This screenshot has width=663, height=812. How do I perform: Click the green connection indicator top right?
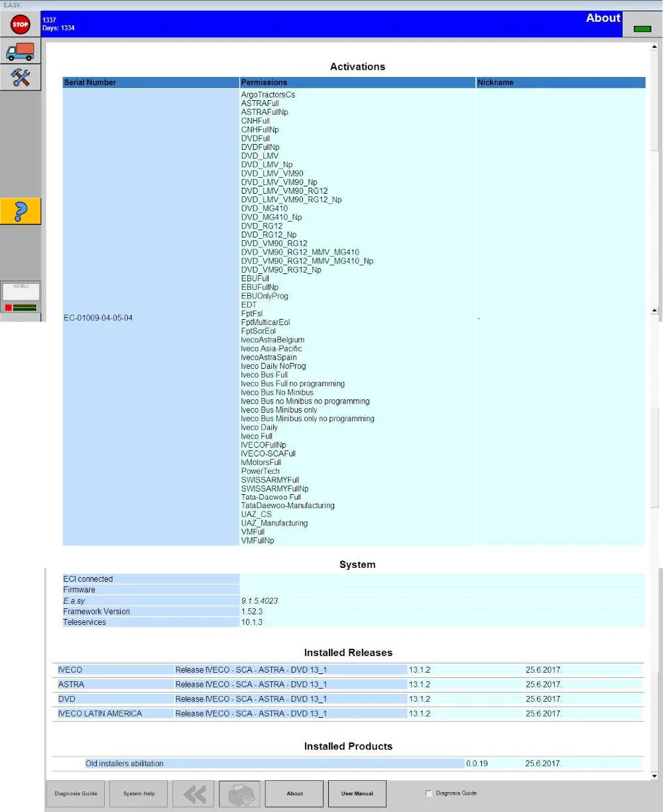642,29
